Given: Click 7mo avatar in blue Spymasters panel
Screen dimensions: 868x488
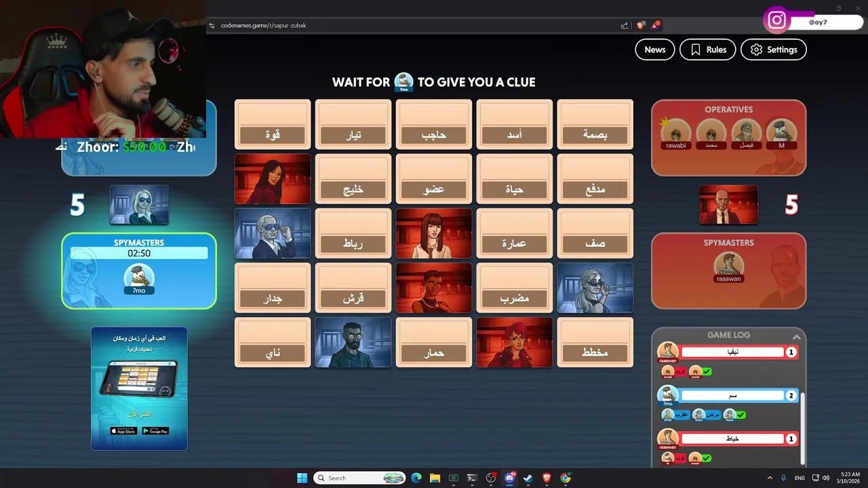Looking at the screenshot, I should (139, 279).
